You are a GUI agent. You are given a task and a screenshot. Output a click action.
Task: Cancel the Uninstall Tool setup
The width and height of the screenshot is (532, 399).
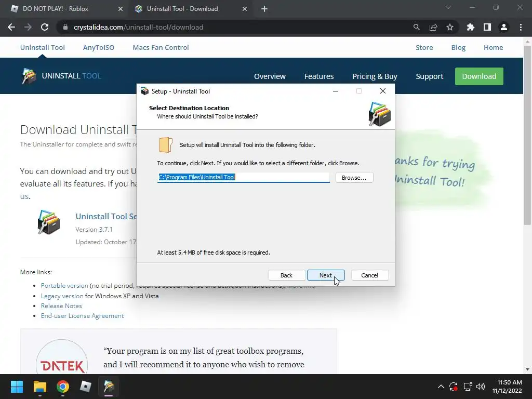click(x=369, y=275)
